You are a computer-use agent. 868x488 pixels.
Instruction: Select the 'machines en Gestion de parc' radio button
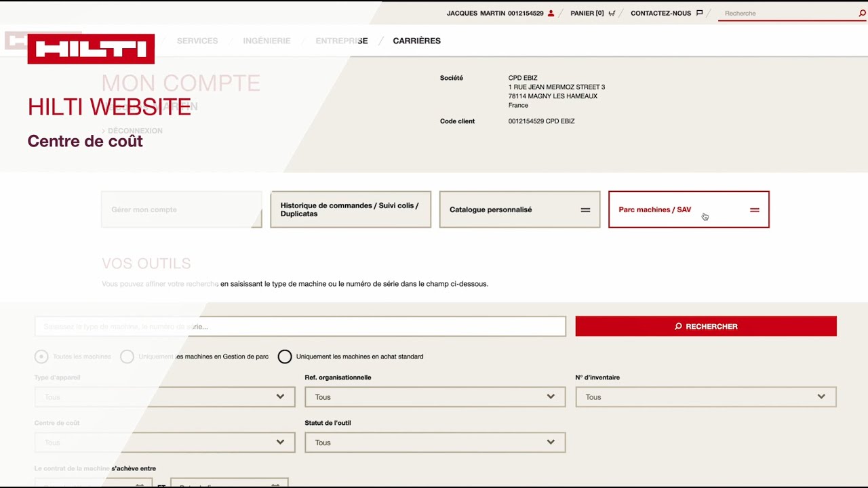coord(127,357)
